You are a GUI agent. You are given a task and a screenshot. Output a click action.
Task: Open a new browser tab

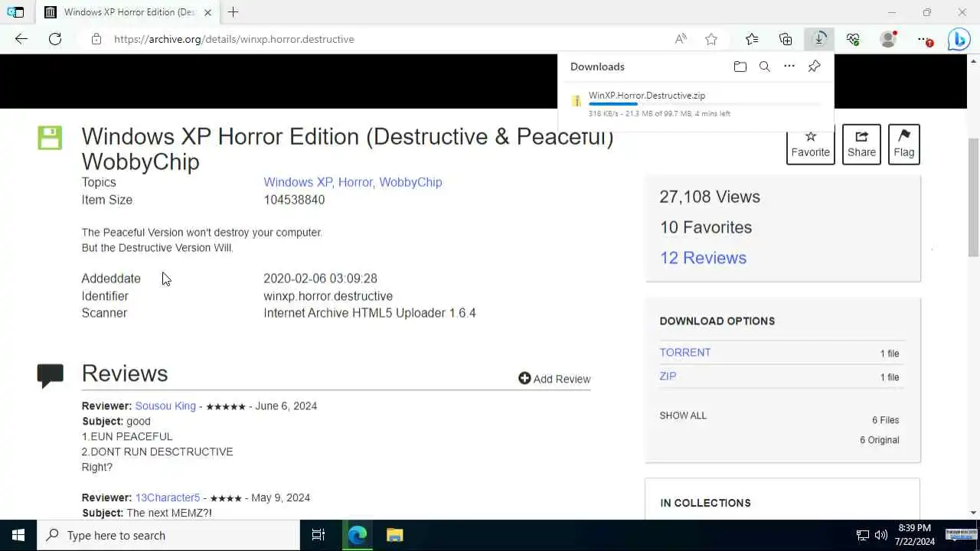click(x=234, y=12)
